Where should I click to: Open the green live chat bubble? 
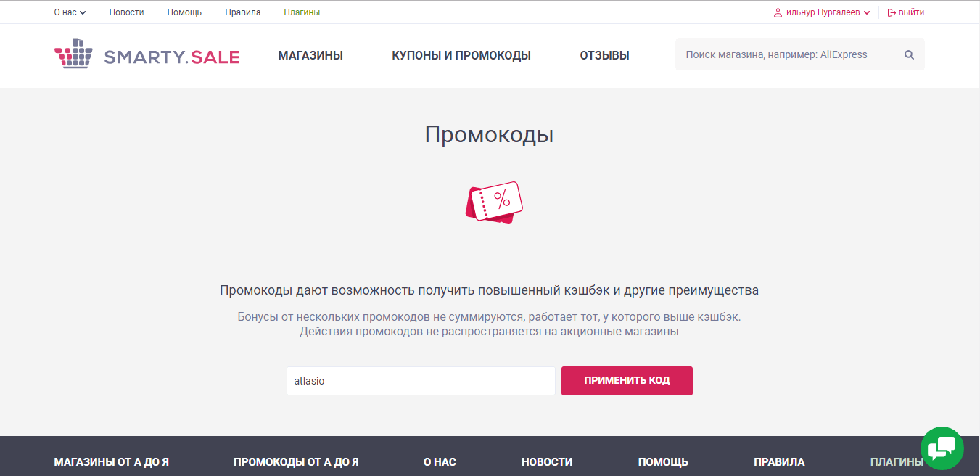942,448
